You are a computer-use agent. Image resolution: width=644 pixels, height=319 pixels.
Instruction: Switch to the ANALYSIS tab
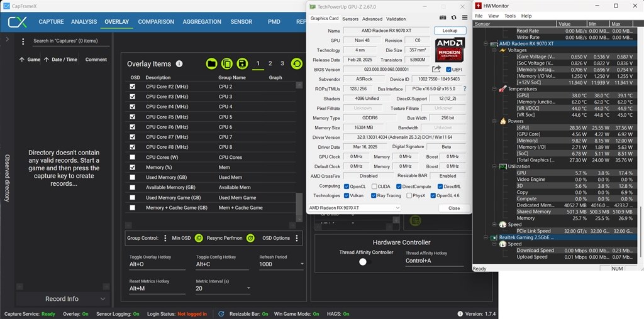point(84,22)
